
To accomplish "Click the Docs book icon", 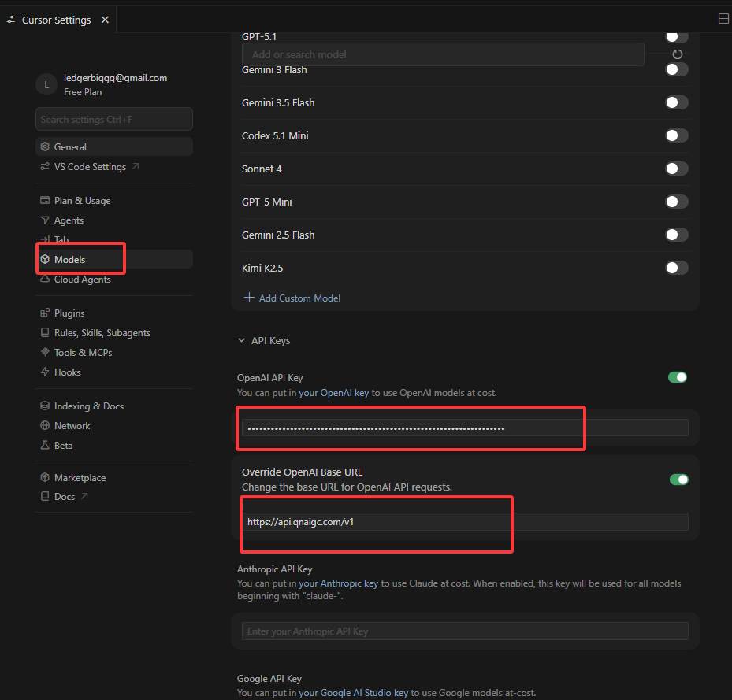I will [45, 496].
